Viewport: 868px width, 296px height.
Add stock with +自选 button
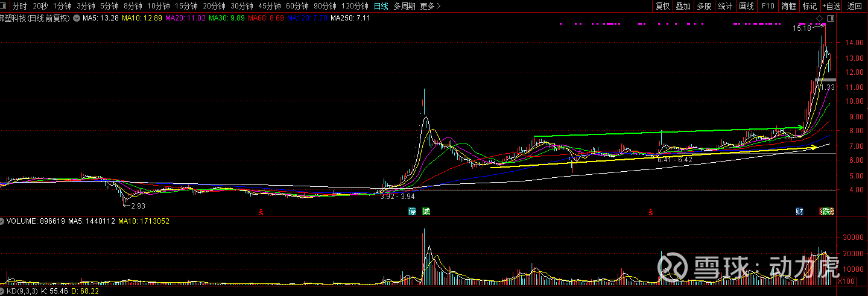(831, 6)
